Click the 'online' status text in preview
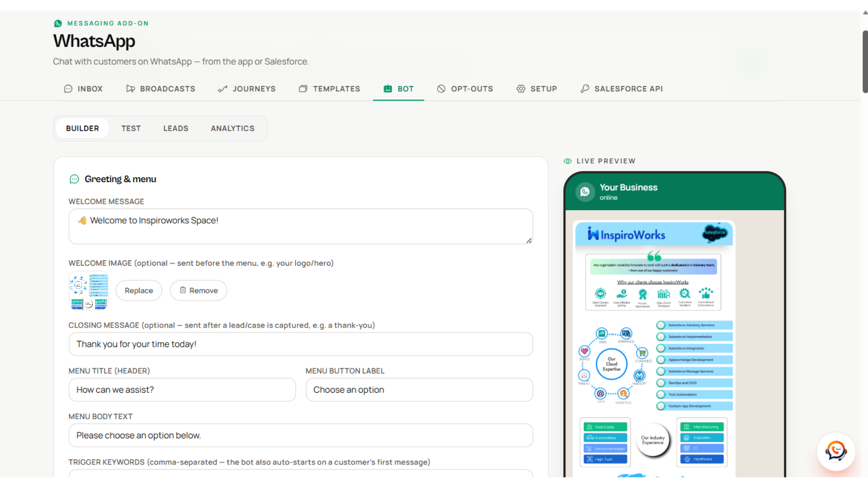The width and height of the screenshot is (868, 488). [x=609, y=198]
